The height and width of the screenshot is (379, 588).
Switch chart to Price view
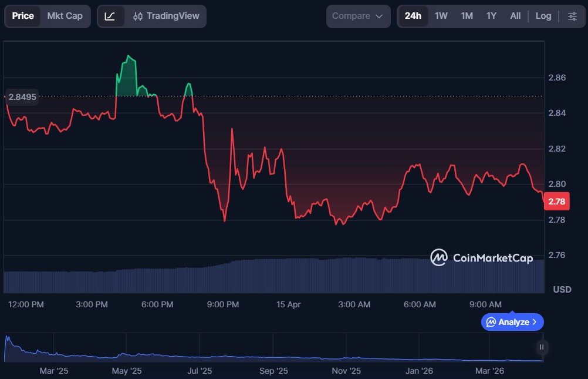23,16
